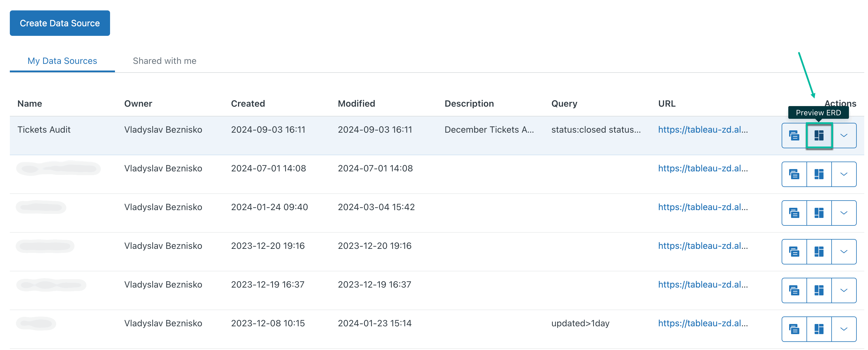Select the My Data Sources tab

point(62,61)
